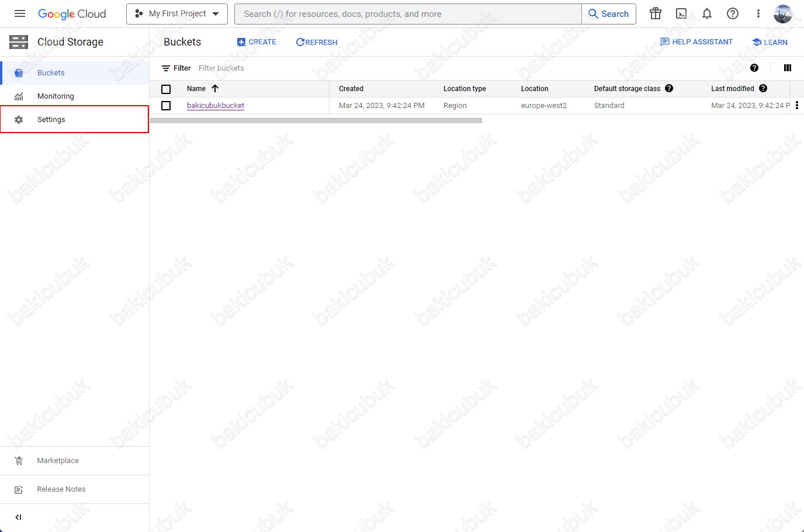
Task: Select Buckets in the sidebar
Action: (x=75, y=73)
